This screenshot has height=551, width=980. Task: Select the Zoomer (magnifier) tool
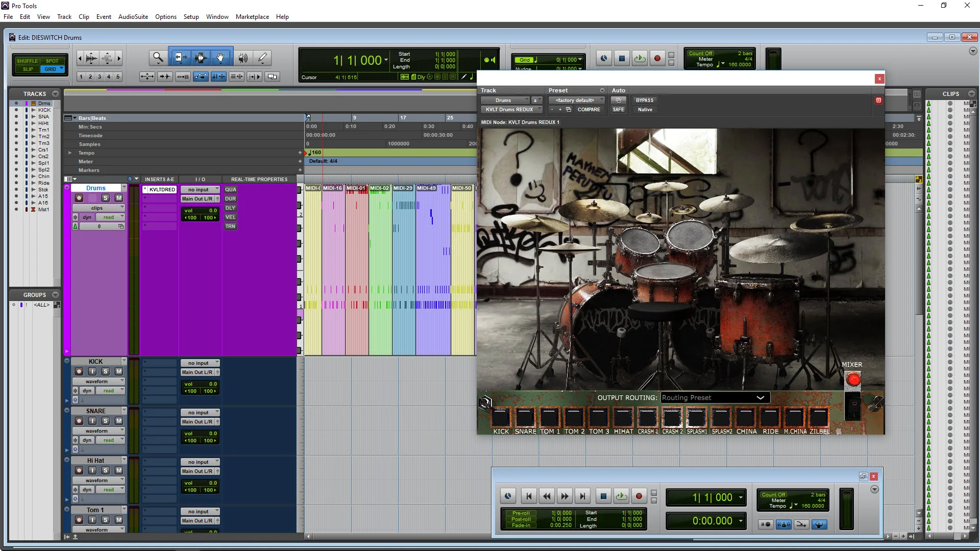click(x=158, y=58)
